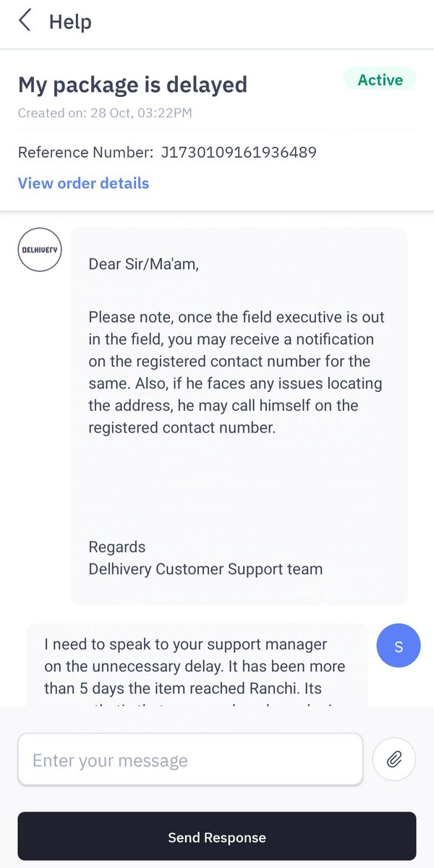This screenshot has height=868, width=434.
Task: Click the green Active status badge
Action: [380, 80]
